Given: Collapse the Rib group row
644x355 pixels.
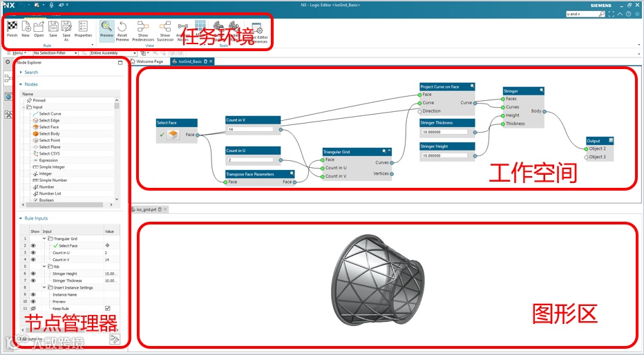Looking at the screenshot, I should pyautogui.click(x=44, y=267).
